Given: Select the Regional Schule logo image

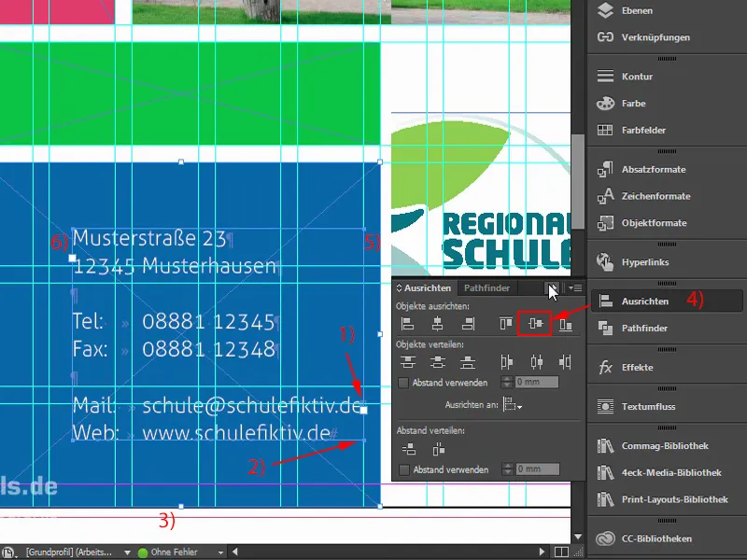Looking at the screenshot, I should [x=481, y=194].
